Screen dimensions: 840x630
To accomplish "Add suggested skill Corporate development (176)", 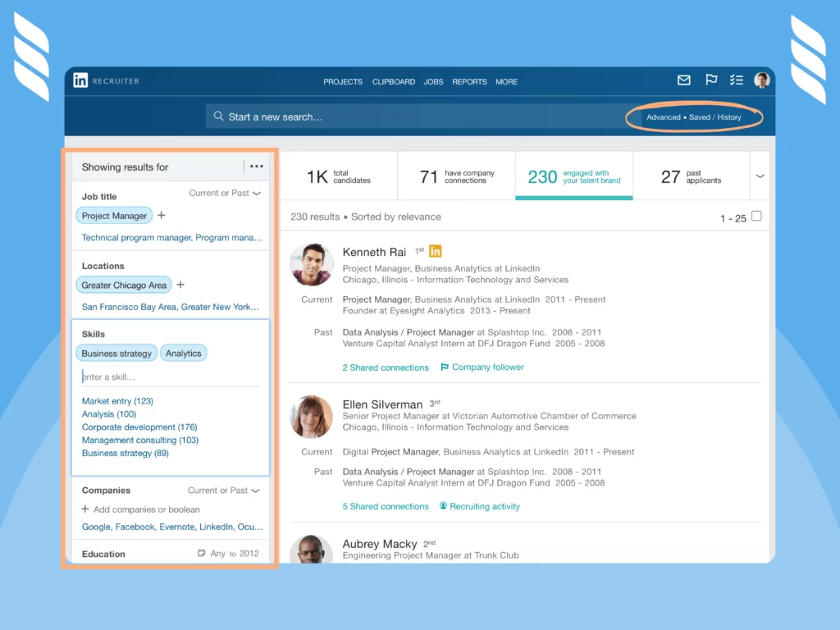I will pos(139,427).
